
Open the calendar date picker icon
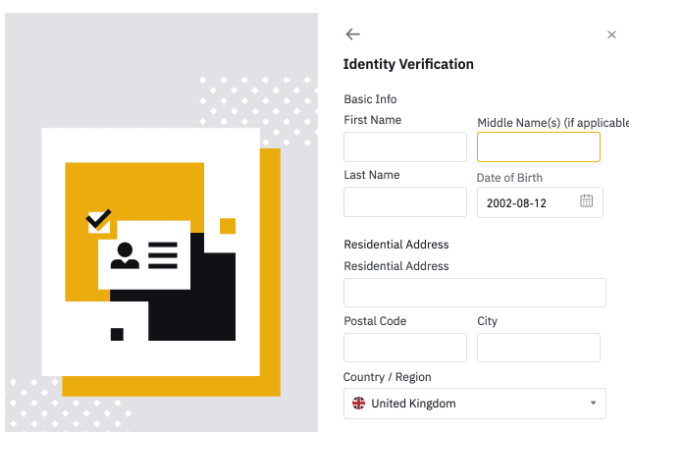(x=586, y=201)
